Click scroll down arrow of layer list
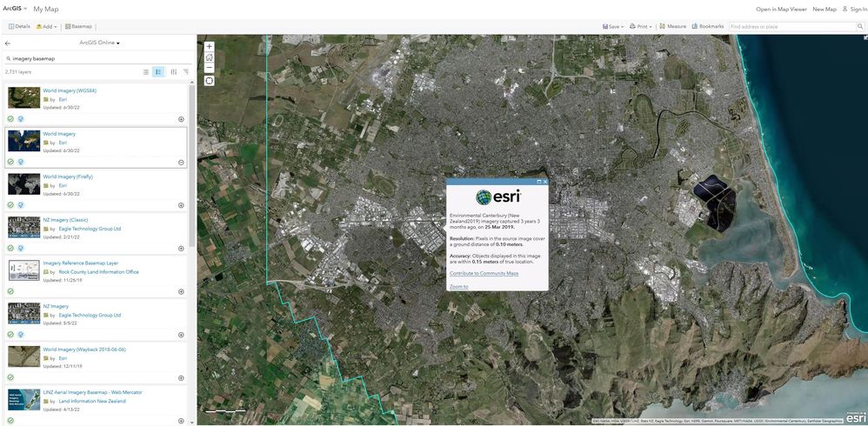Screen dimensions: 868x426 192,423
